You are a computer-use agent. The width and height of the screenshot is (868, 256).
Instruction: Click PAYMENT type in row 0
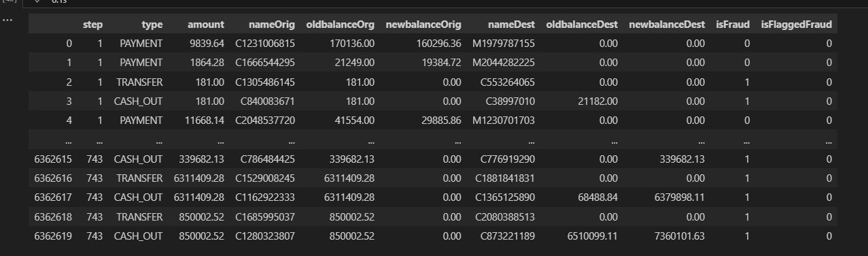pyautogui.click(x=141, y=44)
